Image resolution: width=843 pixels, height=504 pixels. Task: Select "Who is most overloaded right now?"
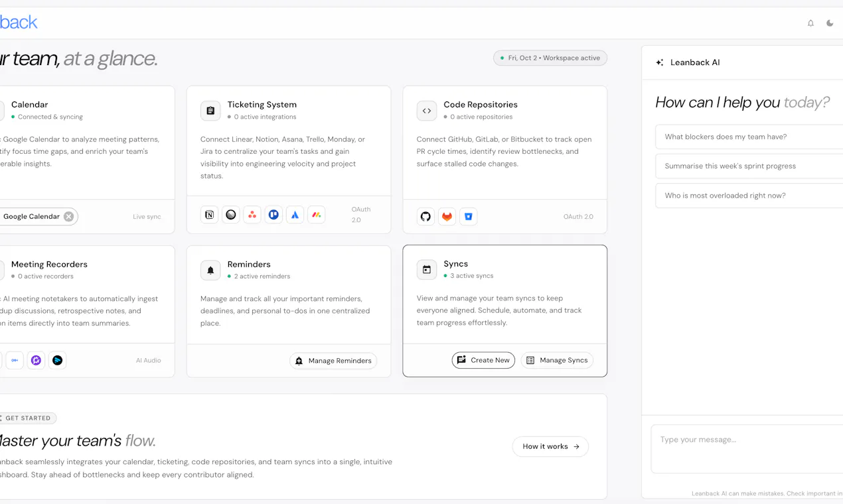point(749,196)
